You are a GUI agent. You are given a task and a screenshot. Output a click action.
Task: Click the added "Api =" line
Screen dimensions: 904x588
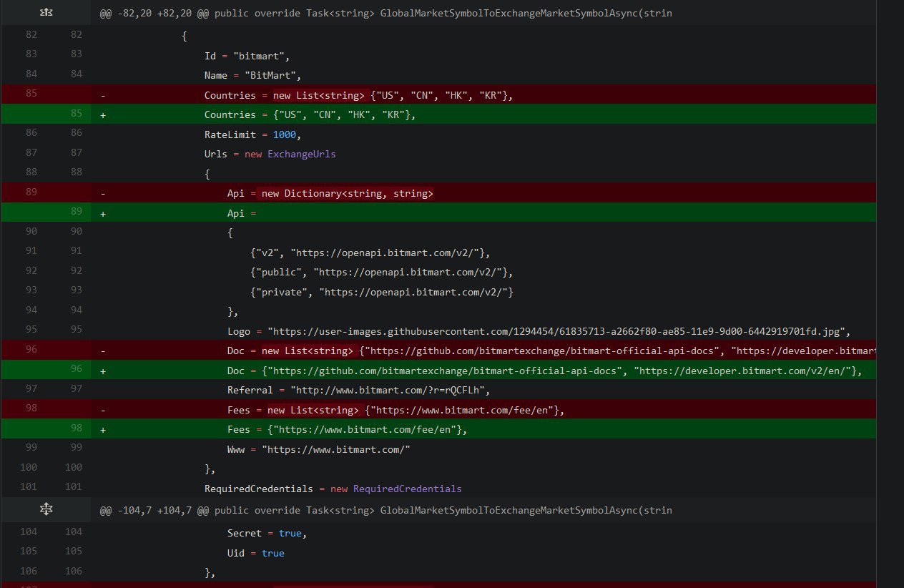[x=242, y=213]
